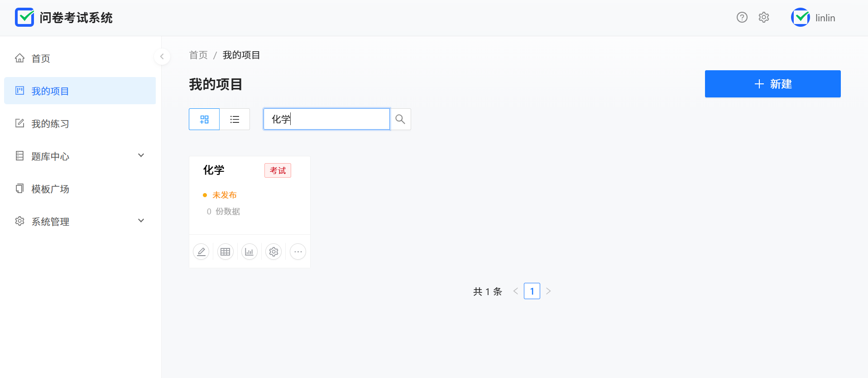Click the 模板广场 copy icon

coord(19,188)
